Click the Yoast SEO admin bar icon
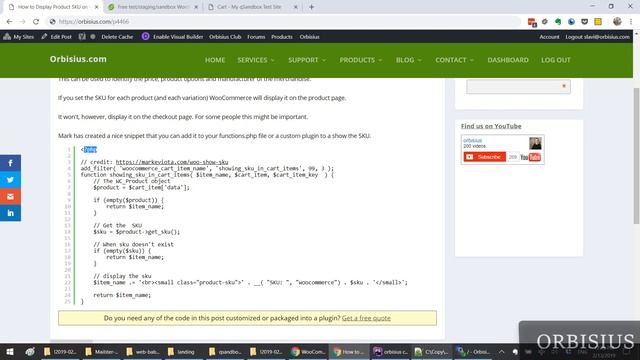Screen dimensions: 640x360 (x=82, y=36)
